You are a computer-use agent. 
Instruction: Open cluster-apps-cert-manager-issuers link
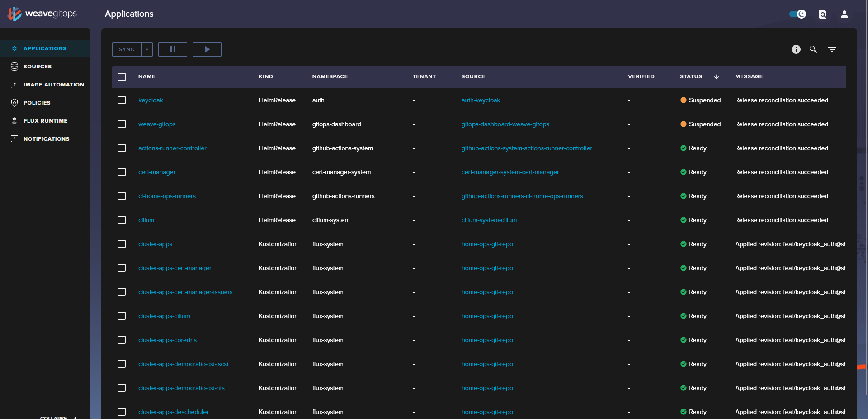pos(185,292)
